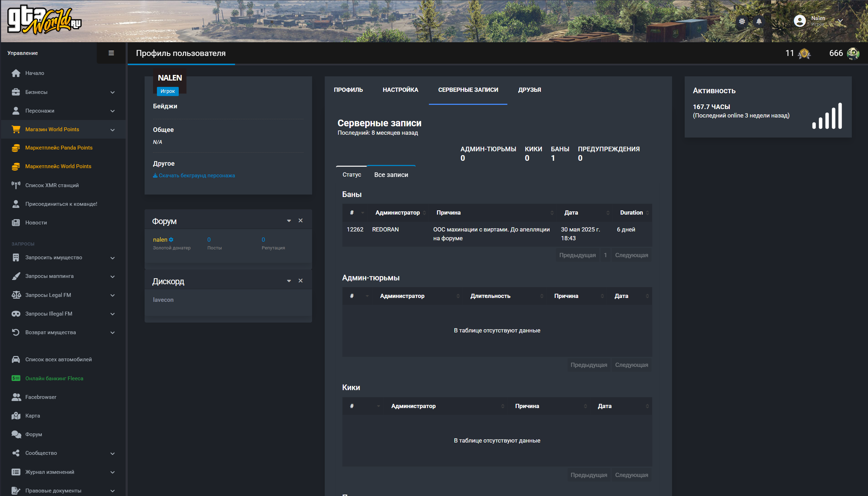Expand the Запросы Legal FM chevron
The height and width of the screenshot is (496, 868).
(113, 295)
